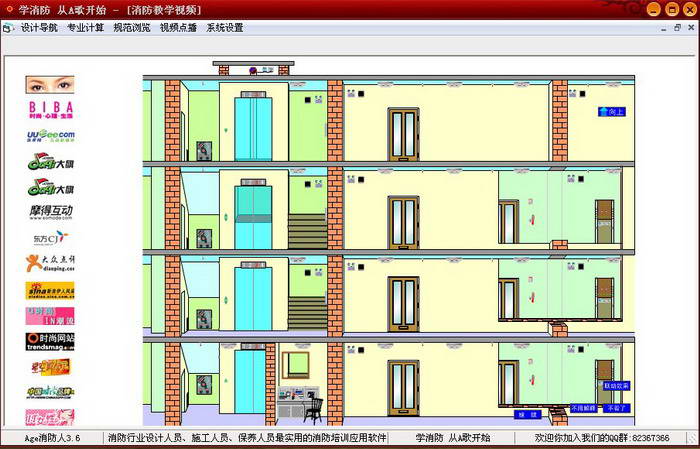
Task: Click the blue 向上 button
Action: (612, 112)
